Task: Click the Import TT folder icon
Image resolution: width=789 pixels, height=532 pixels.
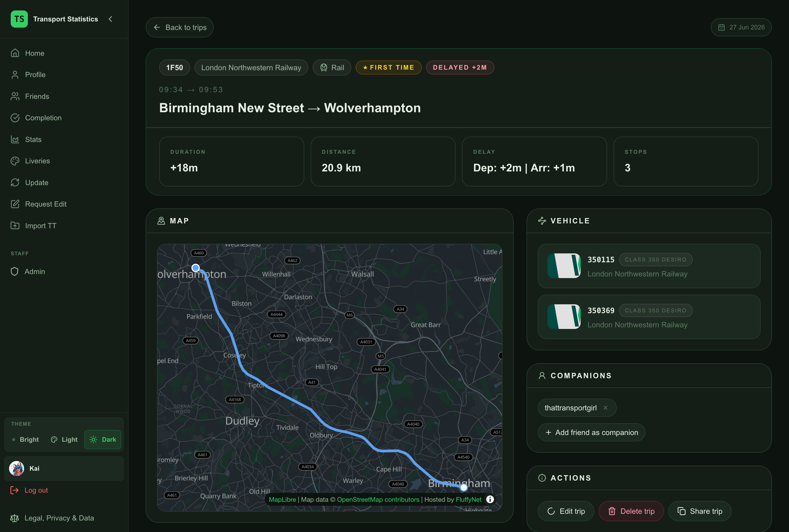Action: (x=15, y=226)
